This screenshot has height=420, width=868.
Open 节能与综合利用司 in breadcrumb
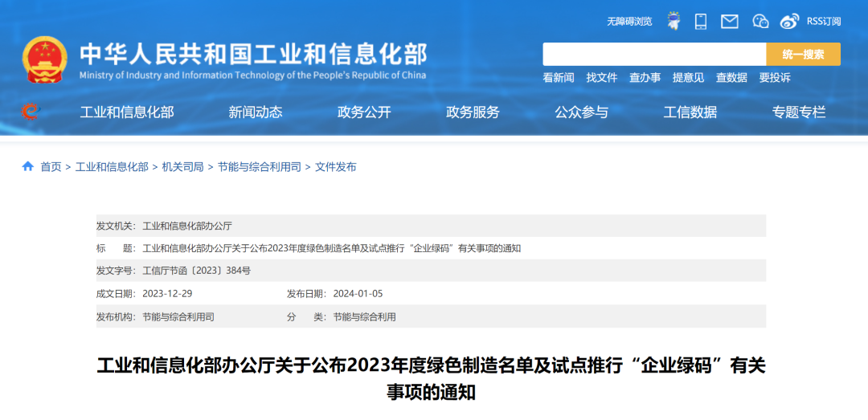click(259, 167)
